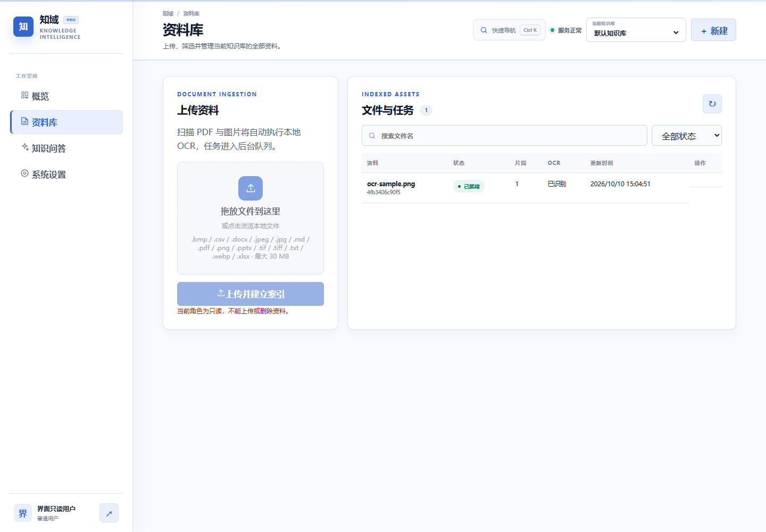Click the 知域 breadcrumb link
766x532 pixels.
168,14
